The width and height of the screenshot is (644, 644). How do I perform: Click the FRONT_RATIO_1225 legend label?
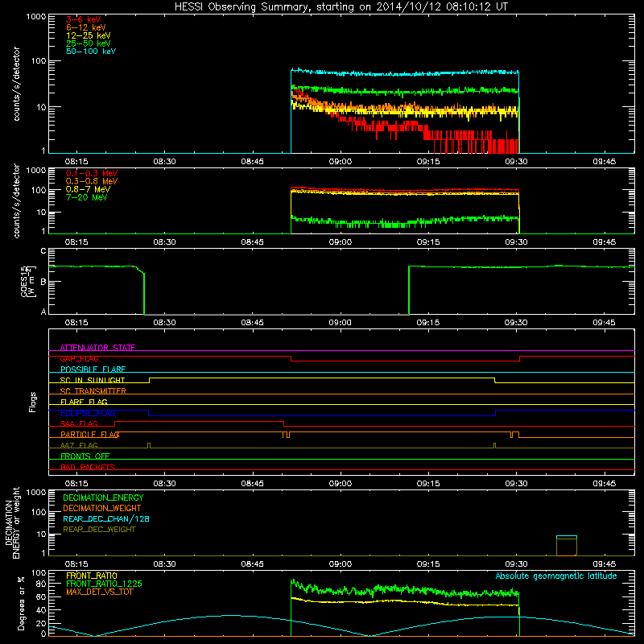(x=105, y=584)
